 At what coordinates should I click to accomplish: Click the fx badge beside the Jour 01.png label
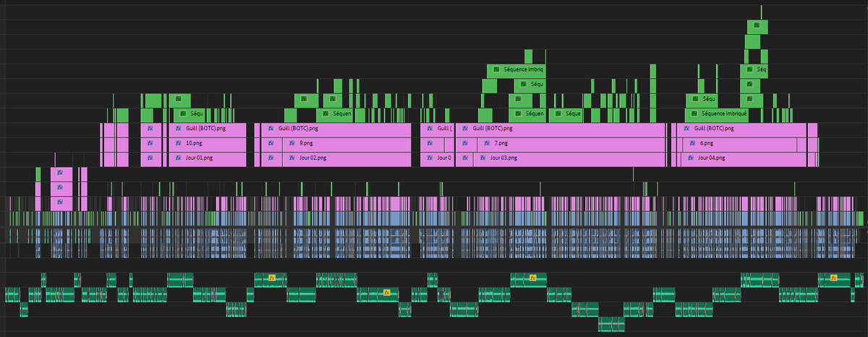click(x=179, y=157)
